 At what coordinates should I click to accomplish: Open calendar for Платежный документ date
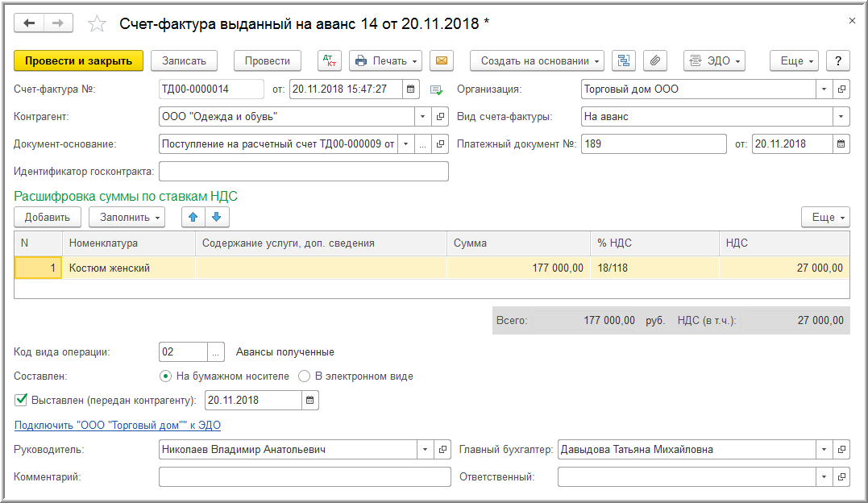pyautogui.click(x=841, y=144)
